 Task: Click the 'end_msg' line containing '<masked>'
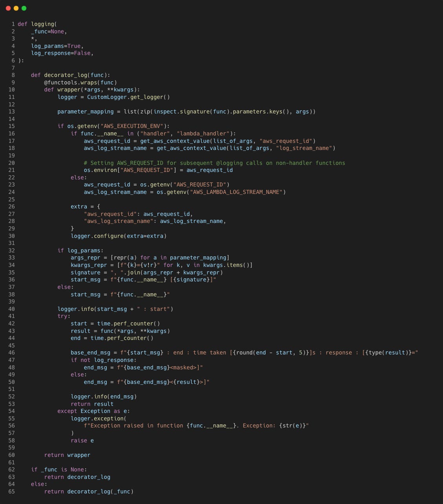coord(143,367)
